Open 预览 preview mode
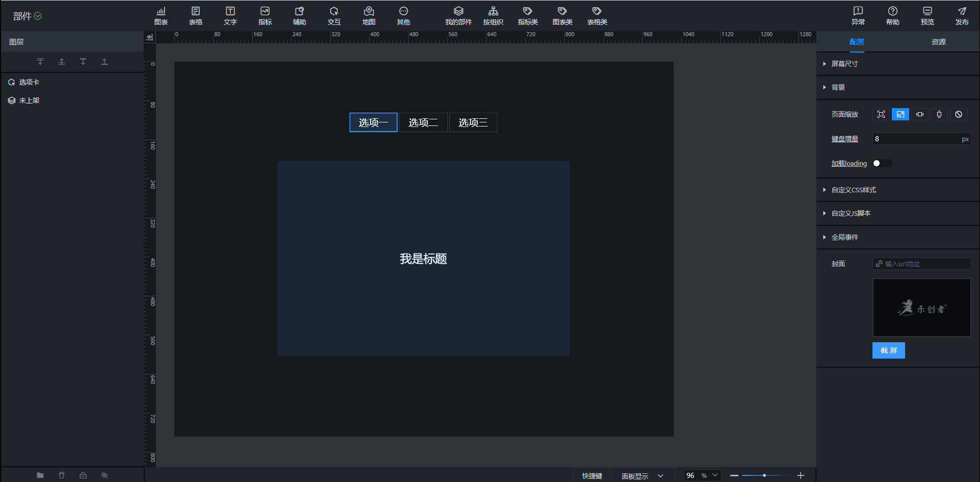This screenshot has width=980, height=482. tap(927, 16)
